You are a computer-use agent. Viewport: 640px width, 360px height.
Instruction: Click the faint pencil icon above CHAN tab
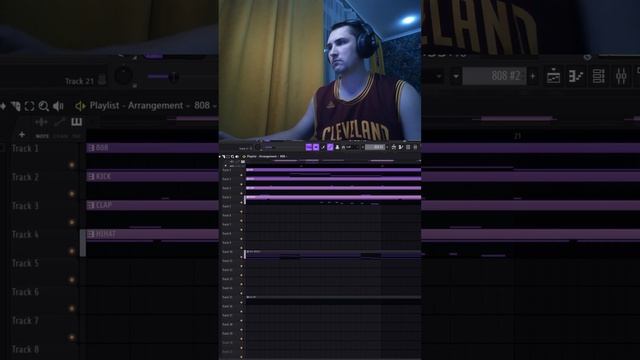(60, 122)
